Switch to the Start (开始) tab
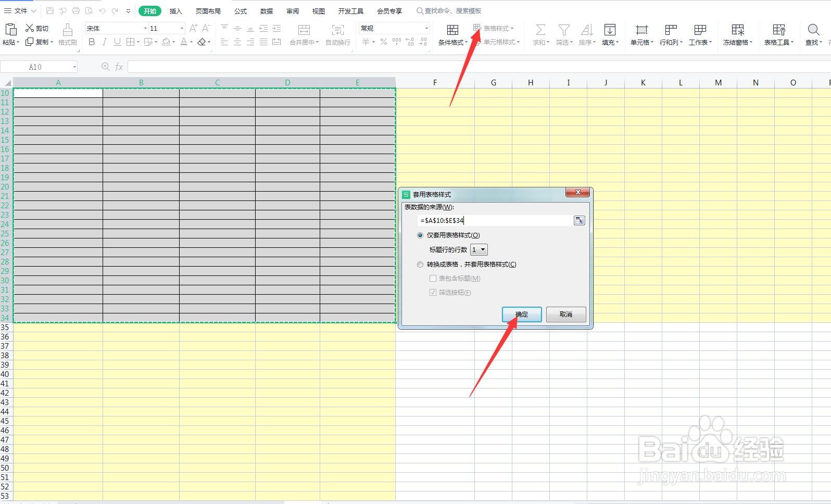This screenshot has height=504, width=831. [x=150, y=11]
